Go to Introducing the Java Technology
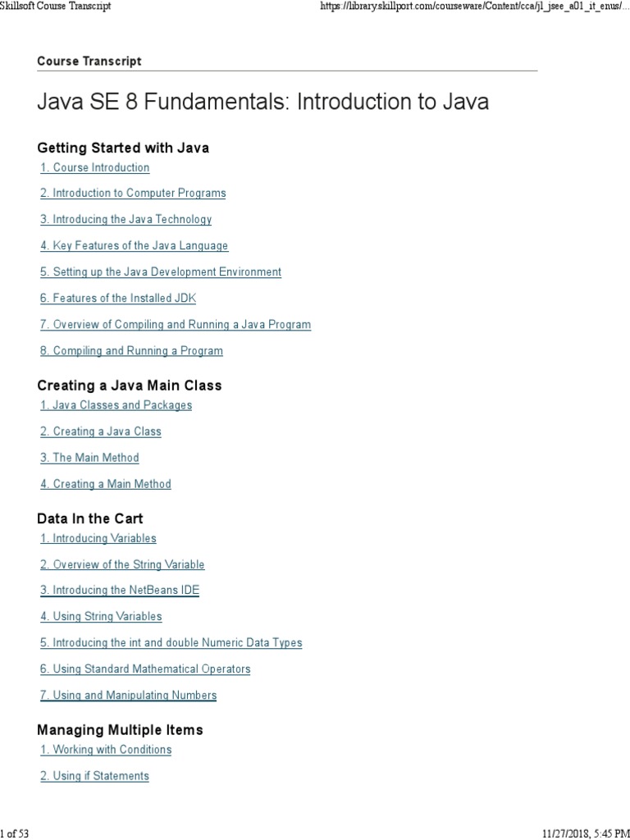This screenshot has width=630, height=840. point(126,219)
